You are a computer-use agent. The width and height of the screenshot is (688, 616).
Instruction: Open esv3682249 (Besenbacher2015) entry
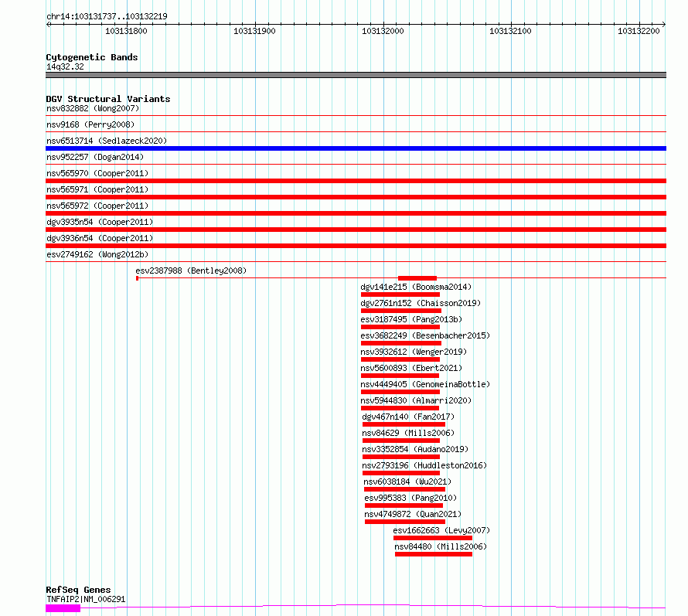coord(425,335)
